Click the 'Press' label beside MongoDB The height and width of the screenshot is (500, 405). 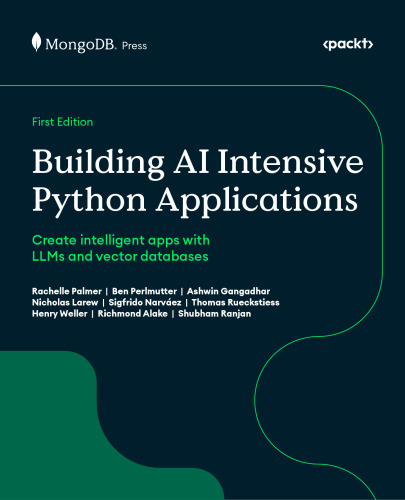[x=134, y=46]
